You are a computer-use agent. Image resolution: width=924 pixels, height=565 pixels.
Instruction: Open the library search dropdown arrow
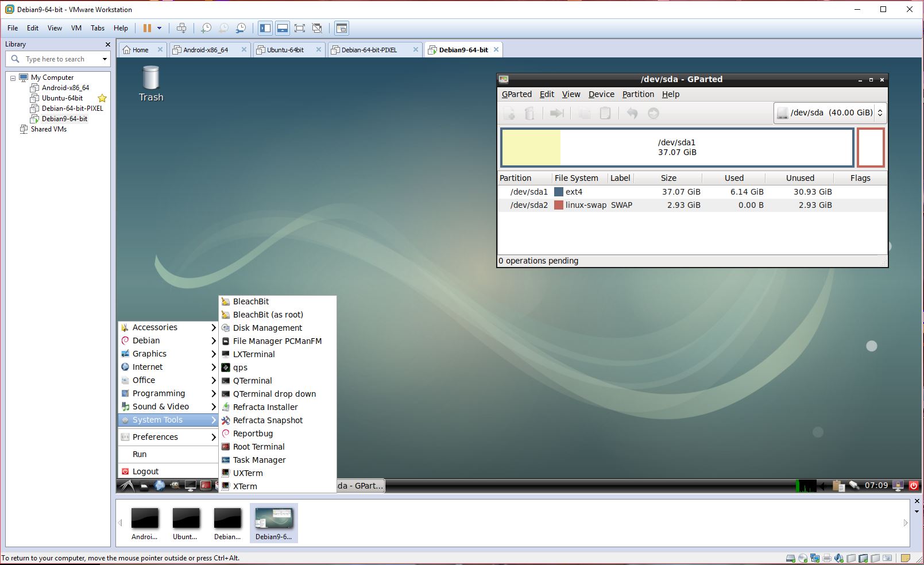point(105,59)
